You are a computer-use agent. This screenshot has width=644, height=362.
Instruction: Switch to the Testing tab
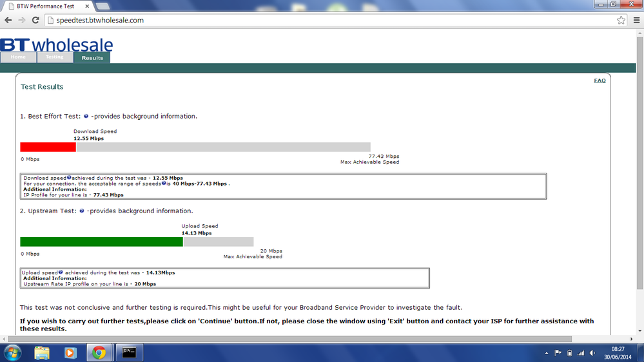(55, 57)
